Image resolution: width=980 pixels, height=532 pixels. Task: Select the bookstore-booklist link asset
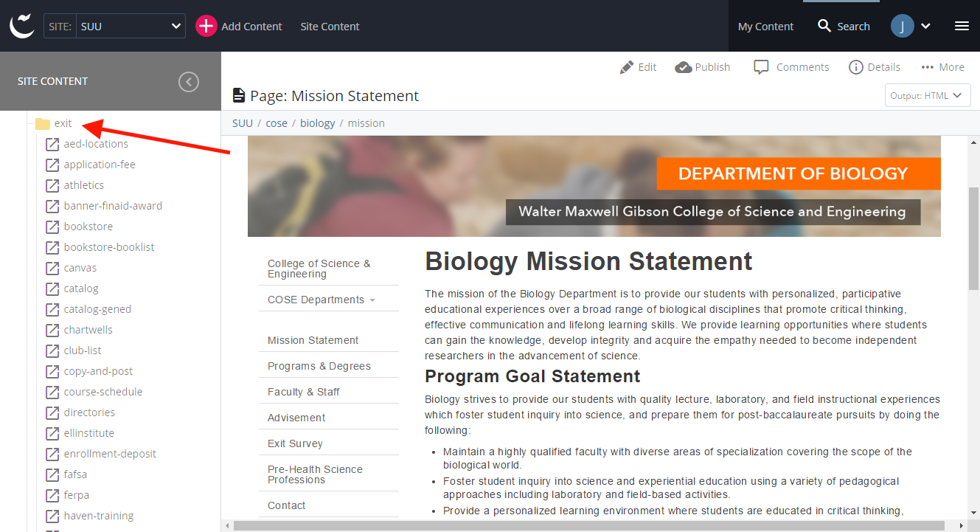[x=108, y=247]
